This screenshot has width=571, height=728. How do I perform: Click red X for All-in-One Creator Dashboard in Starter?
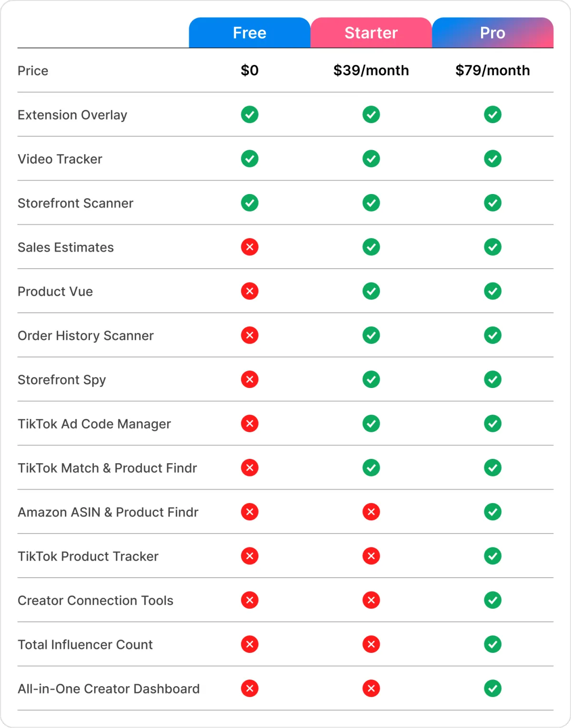pos(371,689)
